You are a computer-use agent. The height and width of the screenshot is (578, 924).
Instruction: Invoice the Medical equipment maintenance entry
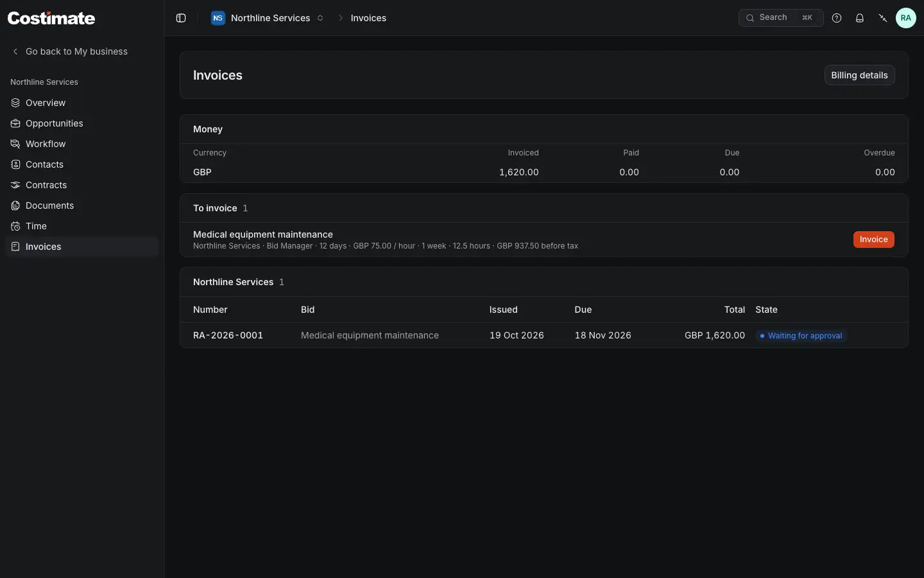coord(873,240)
